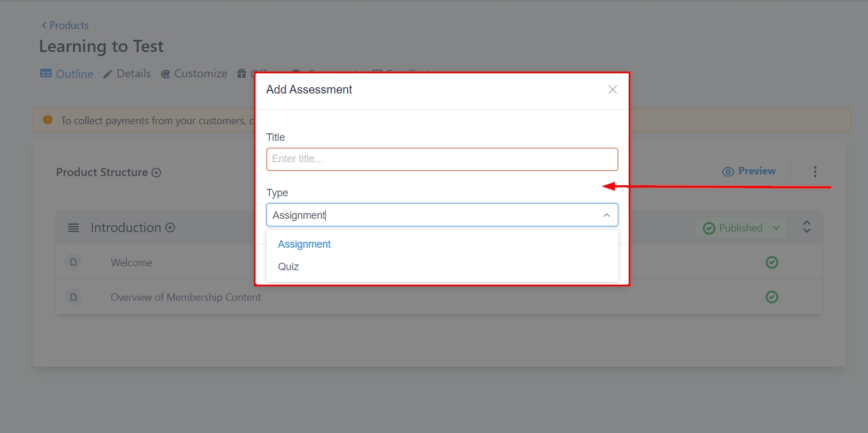Go back to Products link
Image resolution: width=868 pixels, height=433 pixels.
point(65,25)
